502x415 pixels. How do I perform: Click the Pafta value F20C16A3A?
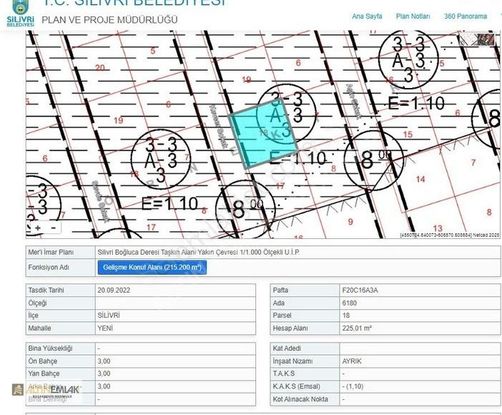[360, 290]
